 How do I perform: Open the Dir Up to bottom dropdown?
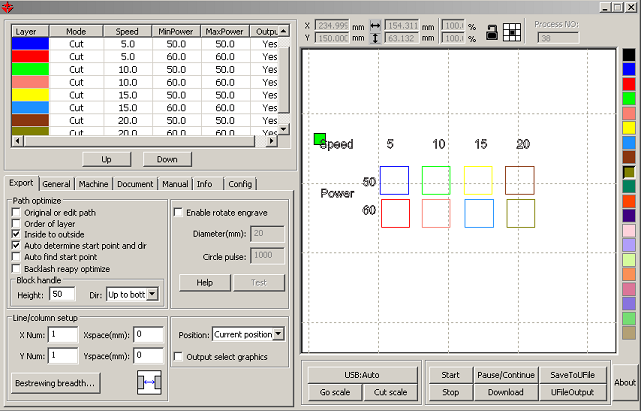[x=152, y=294]
